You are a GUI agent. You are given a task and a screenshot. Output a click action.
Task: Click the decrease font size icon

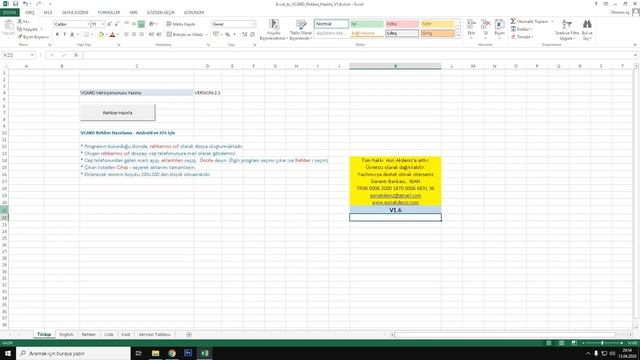pos(116,24)
